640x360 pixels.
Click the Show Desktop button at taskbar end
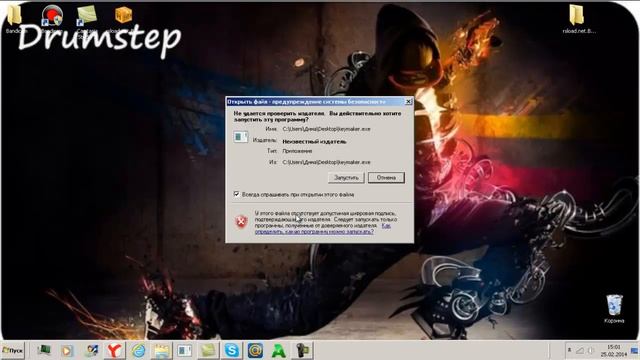pyautogui.click(x=634, y=350)
